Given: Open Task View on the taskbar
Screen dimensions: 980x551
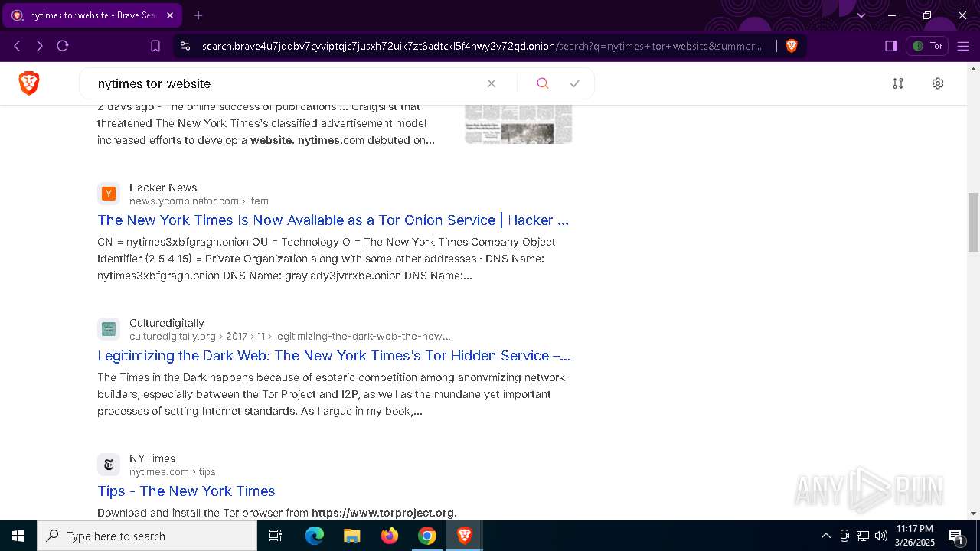Looking at the screenshot, I should click(276, 536).
